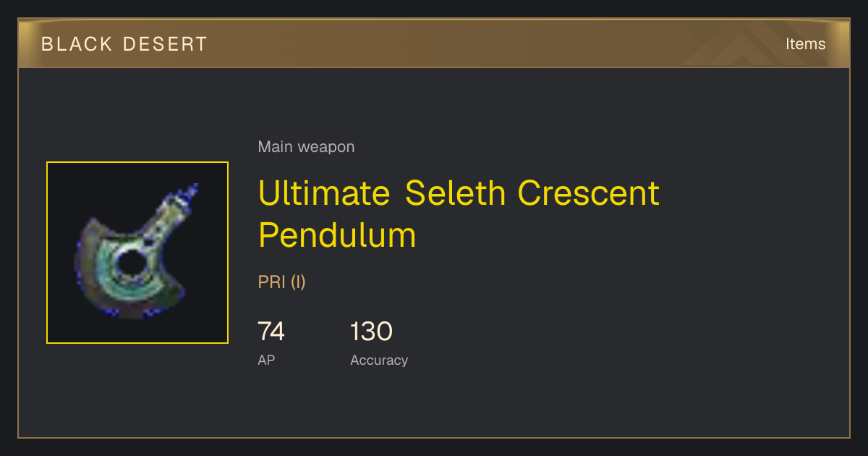Image resolution: width=868 pixels, height=456 pixels.
Task: Click the word Ultimate in the item name
Action: 325,193
